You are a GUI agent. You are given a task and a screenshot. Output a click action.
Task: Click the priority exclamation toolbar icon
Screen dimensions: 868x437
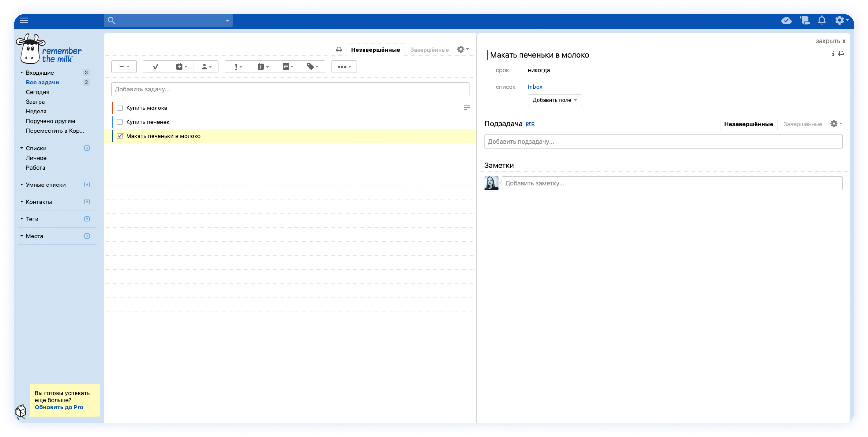238,67
